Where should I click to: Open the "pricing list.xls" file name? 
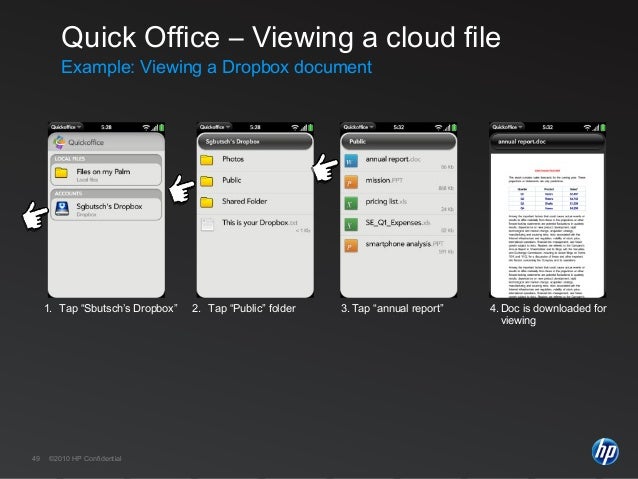pos(386,201)
